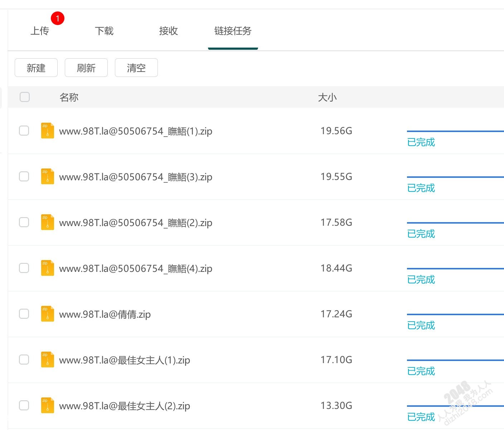Select checkbox for 最佳女主人(2).zip
Screen dimensions: 504x430
coord(24,405)
